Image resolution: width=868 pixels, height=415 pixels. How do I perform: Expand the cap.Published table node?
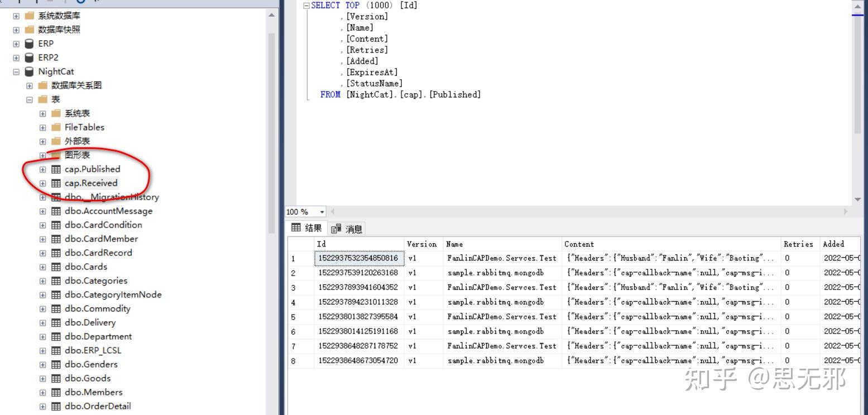pyautogui.click(x=42, y=169)
